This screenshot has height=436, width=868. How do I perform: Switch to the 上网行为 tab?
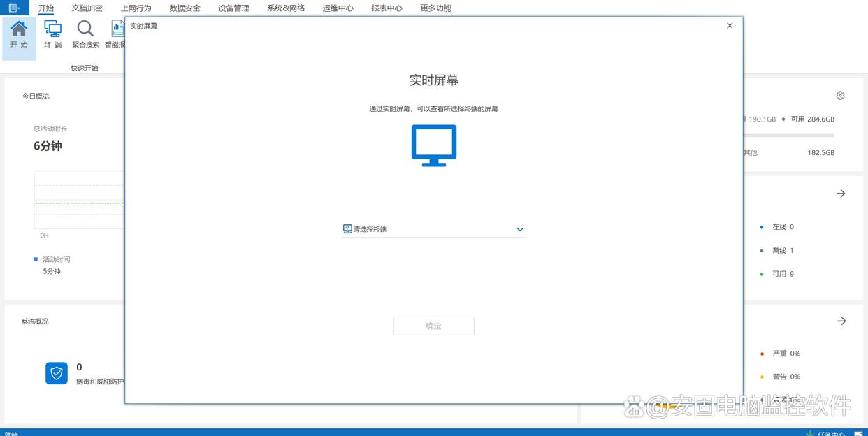click(136, 8)
